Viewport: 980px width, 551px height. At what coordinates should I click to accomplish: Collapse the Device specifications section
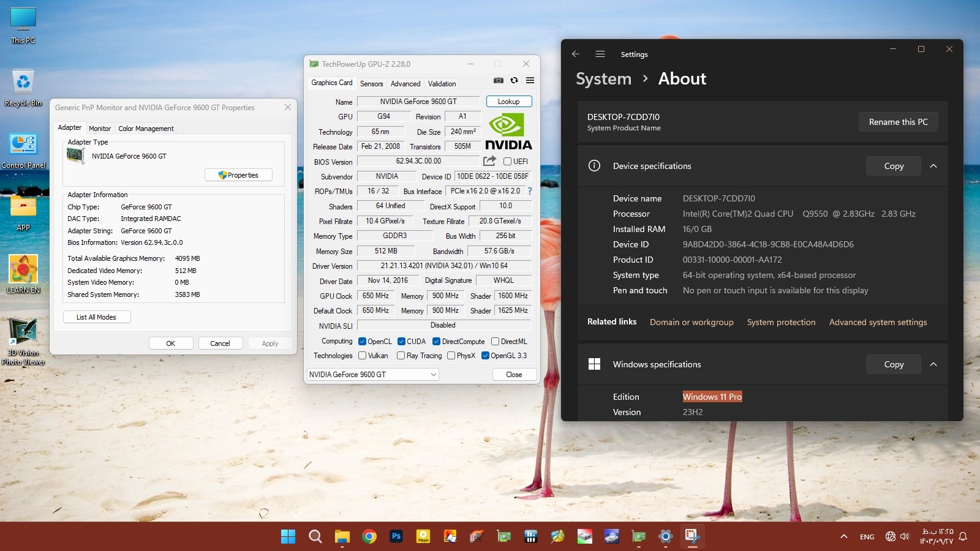933,166
